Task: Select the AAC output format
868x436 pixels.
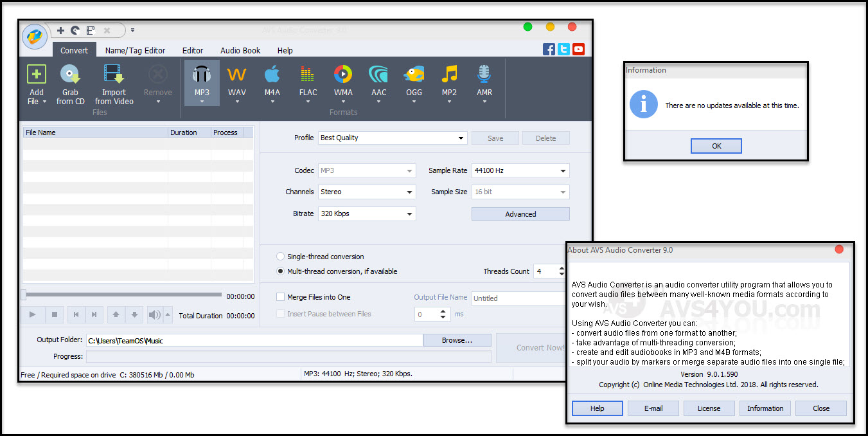Action: click(x=378, y=83)
